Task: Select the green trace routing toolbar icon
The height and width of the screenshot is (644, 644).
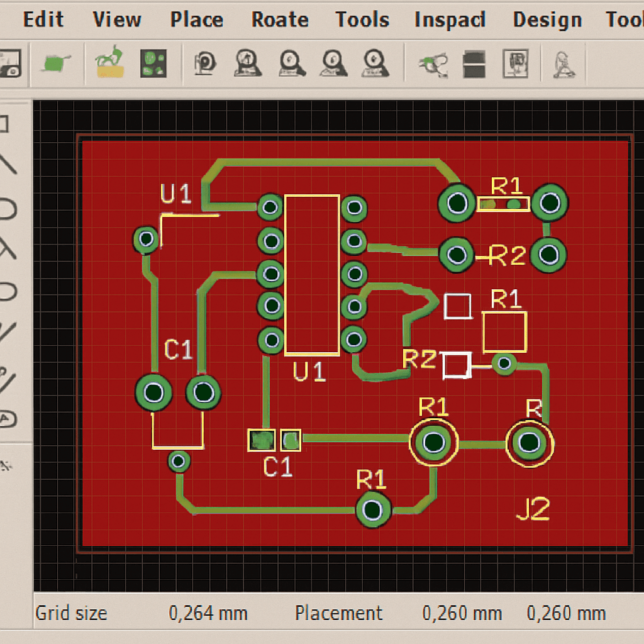Action: (433, 63)
